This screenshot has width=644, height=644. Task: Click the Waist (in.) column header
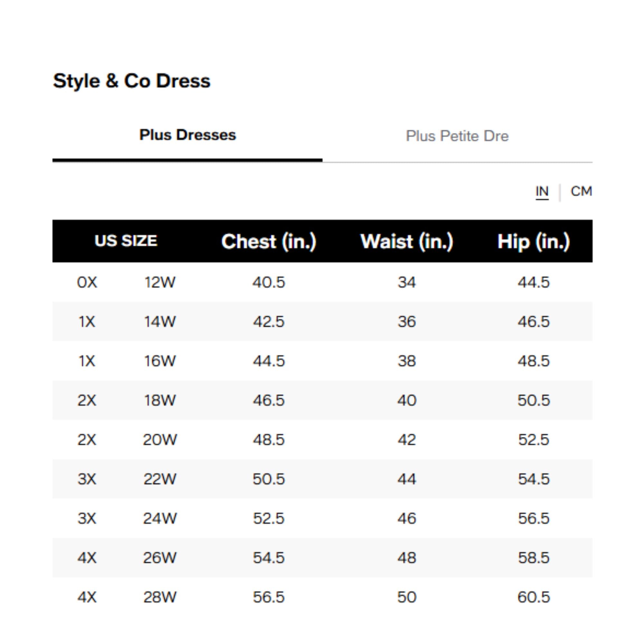point(407,241)
